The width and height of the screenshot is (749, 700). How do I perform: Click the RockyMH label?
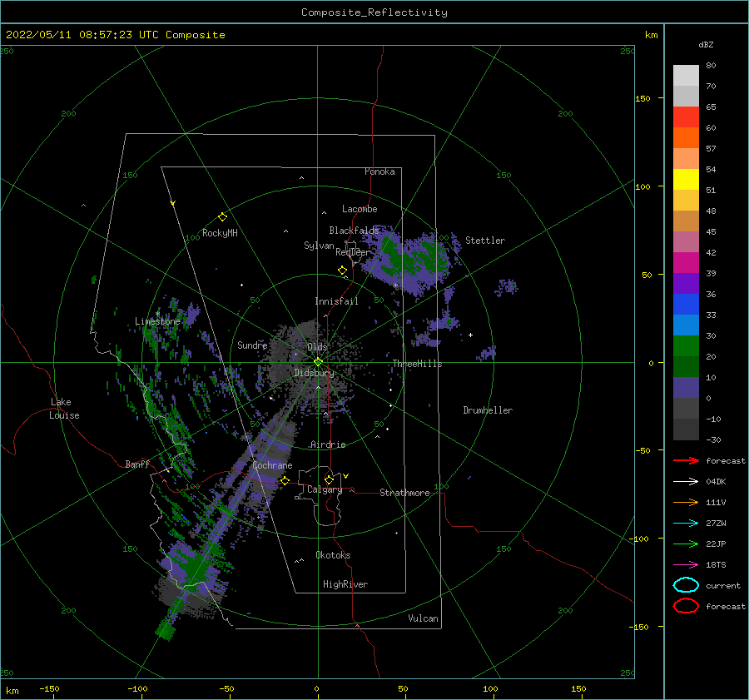coord(220,233)
